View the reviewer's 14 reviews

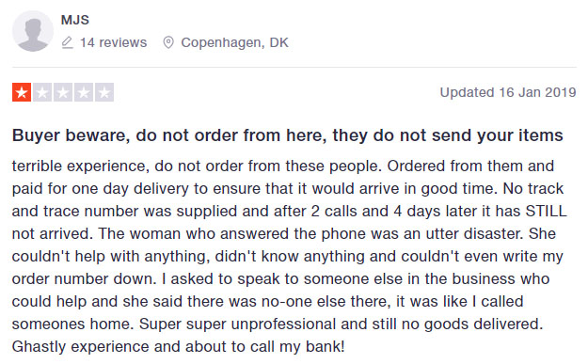tap(113, 42)
